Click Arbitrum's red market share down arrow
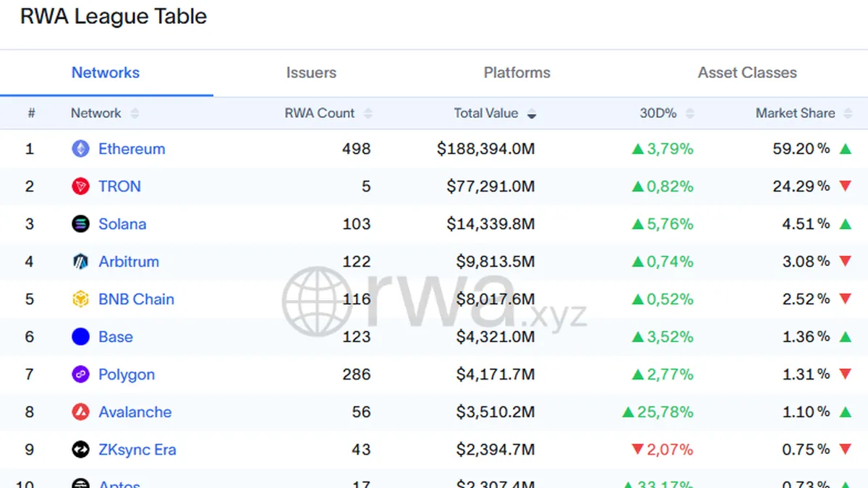This screenshot has height=488, width=868. click(x=845, y=262)
